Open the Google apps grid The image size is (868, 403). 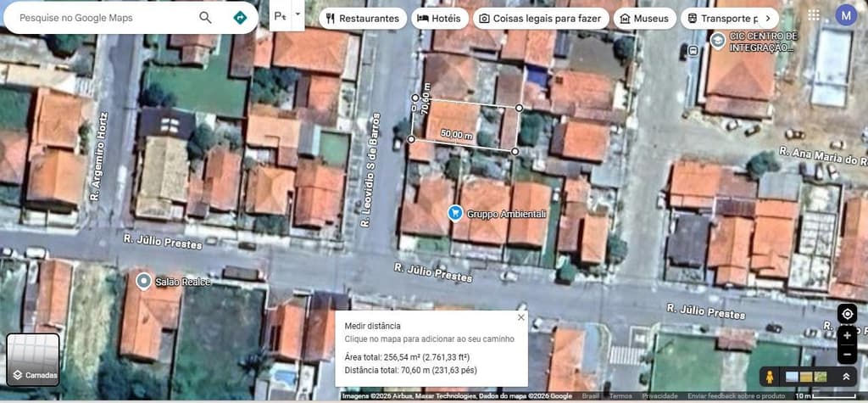(814, 15)
